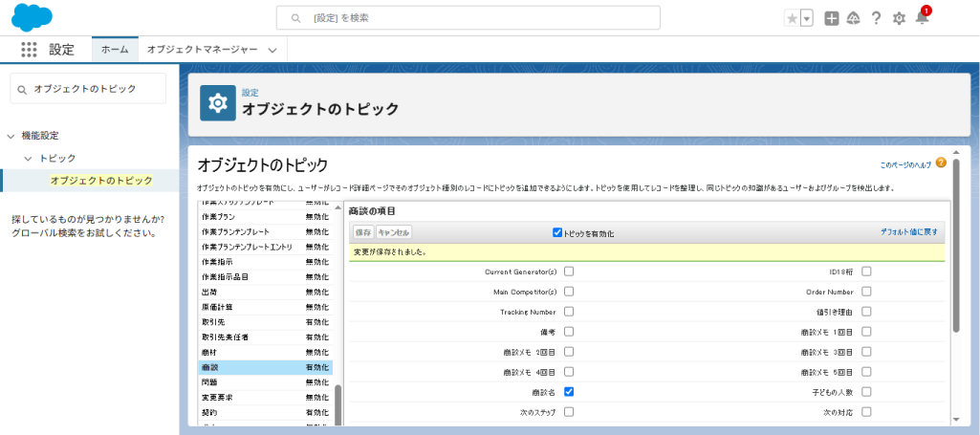This screenshot has height=435, width=980.
Task: Click the page scroll-down arrow at right
Action: pos(956,420)
